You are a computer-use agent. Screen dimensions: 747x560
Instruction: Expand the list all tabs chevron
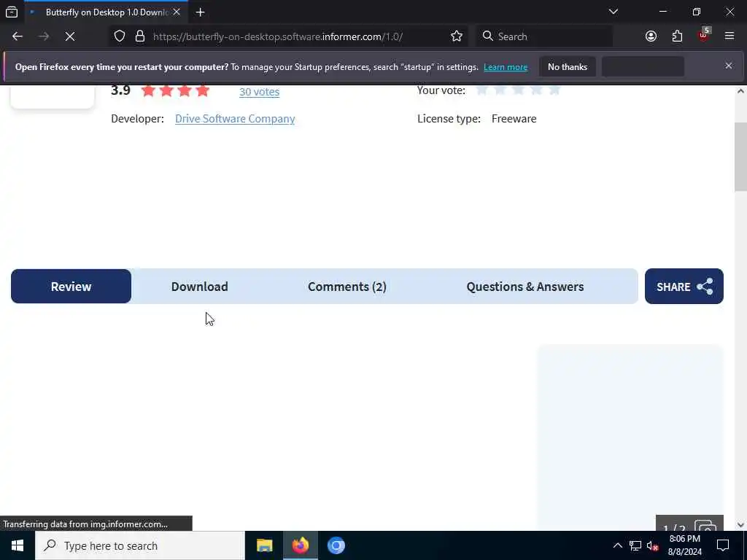click(613, 12)
